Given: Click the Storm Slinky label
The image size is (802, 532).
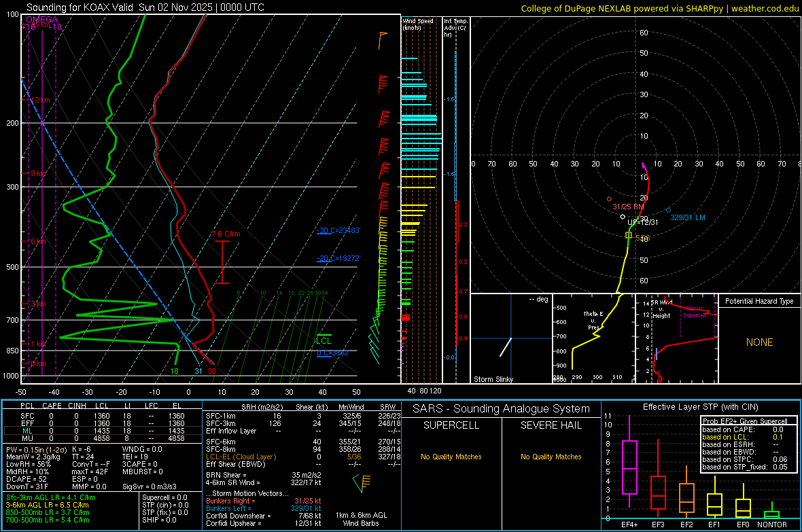Looking at the screenshot, I should coord(493,379).
